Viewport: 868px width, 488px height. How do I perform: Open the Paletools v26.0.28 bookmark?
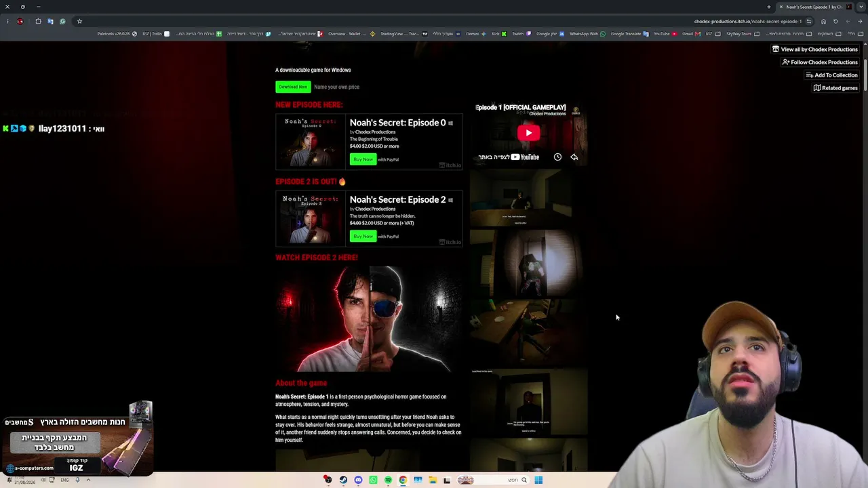[117, 34]
